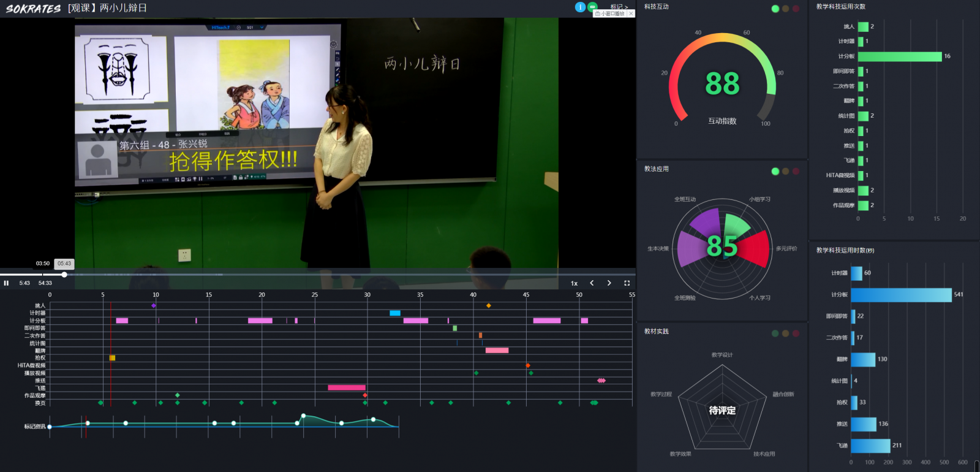Click the blue 计时器 timeline block
This screenshot has width=980, height=472.
[395, 313]
